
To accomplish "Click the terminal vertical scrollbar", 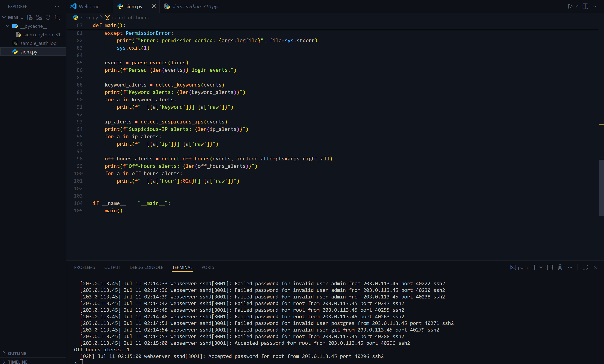I will [x=601, y=322].
